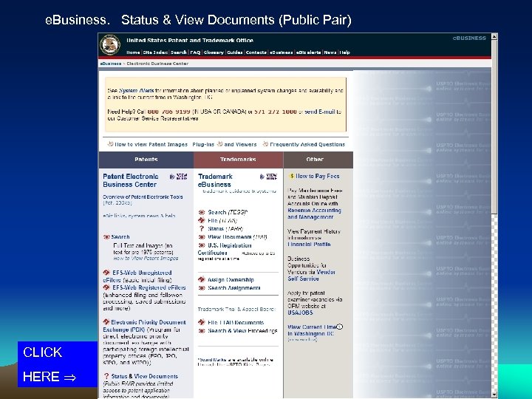Open Search & View Proceedings link

(x=242, y=330)
